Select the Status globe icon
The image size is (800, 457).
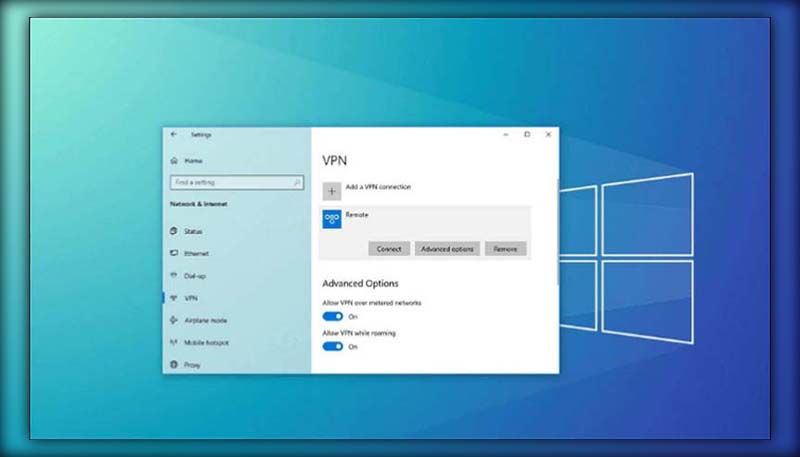coord(174,231)
